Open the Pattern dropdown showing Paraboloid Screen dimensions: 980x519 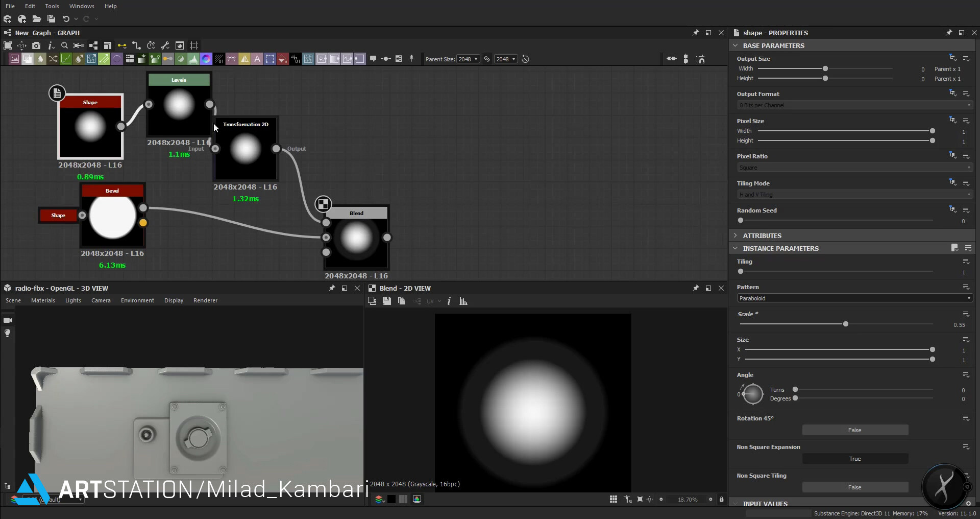tap(854, 298)
